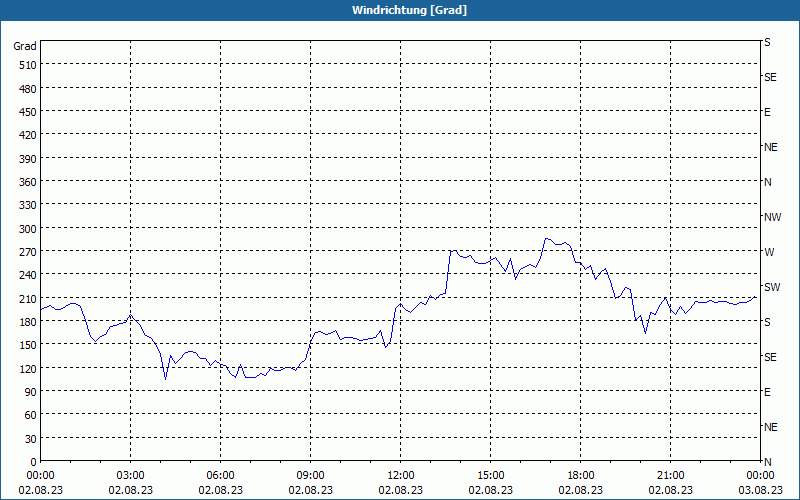The image size is (800, 500).
Task: Select compass label SE between 120 and 150
Action: coord(770,357)
